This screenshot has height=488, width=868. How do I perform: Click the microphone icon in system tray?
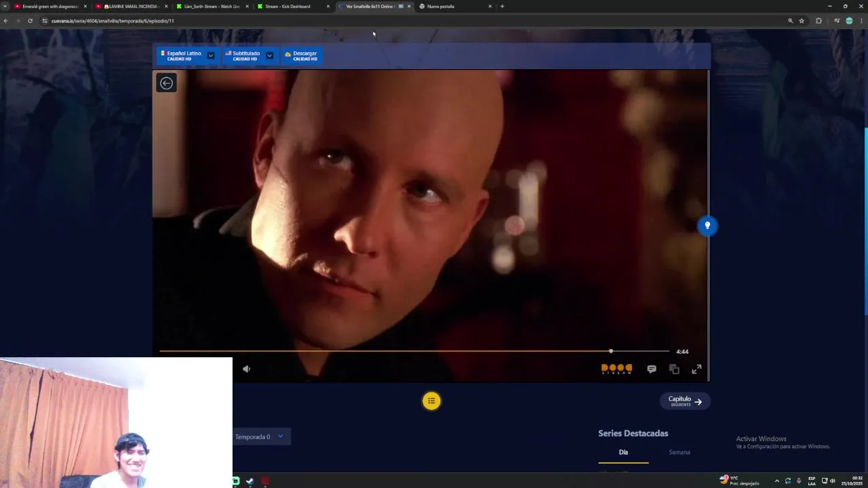point(798,481)
